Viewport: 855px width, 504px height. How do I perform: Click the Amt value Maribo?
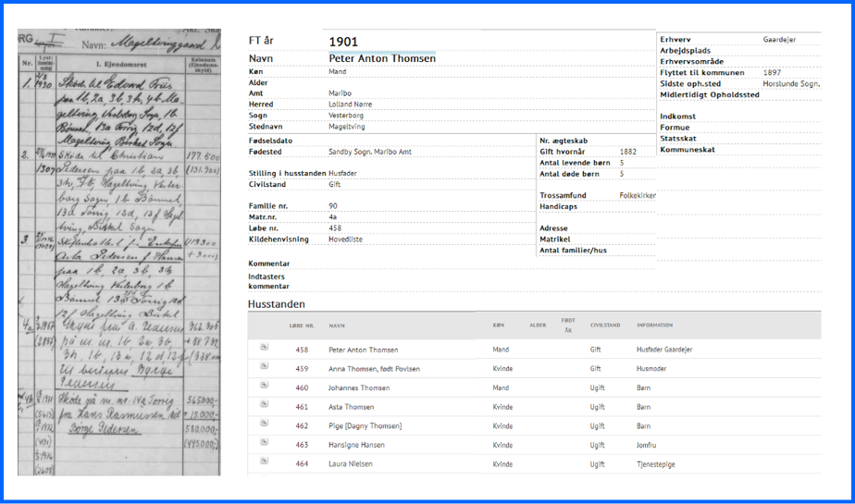340,93
